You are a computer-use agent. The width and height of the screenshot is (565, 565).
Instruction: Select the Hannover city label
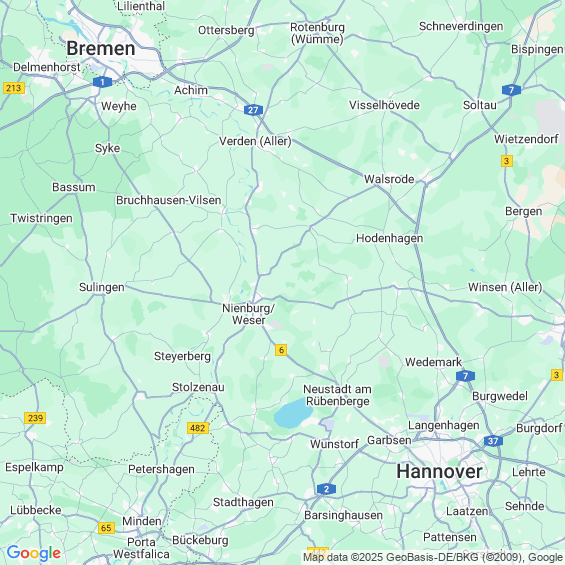pyautogui.click(x=439, y=471)
